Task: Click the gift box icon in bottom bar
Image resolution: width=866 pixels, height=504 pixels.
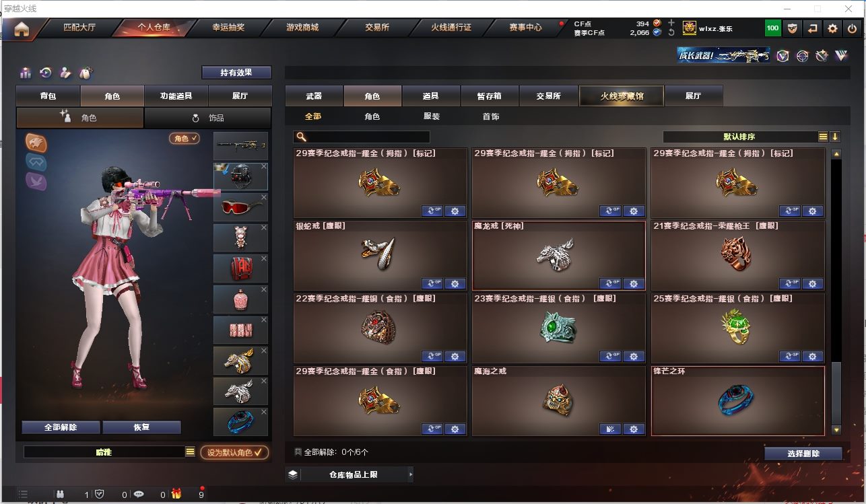Action: (x=176, y=494)
